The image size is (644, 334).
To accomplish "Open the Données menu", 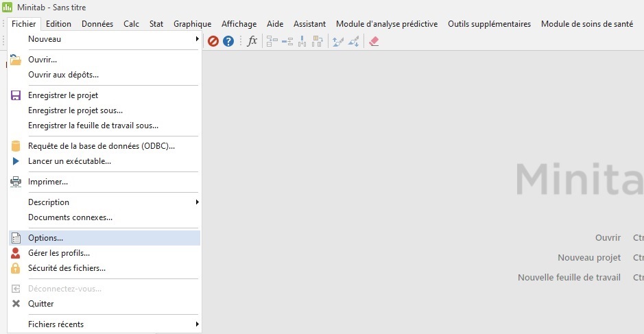I will tap(97, 24).
